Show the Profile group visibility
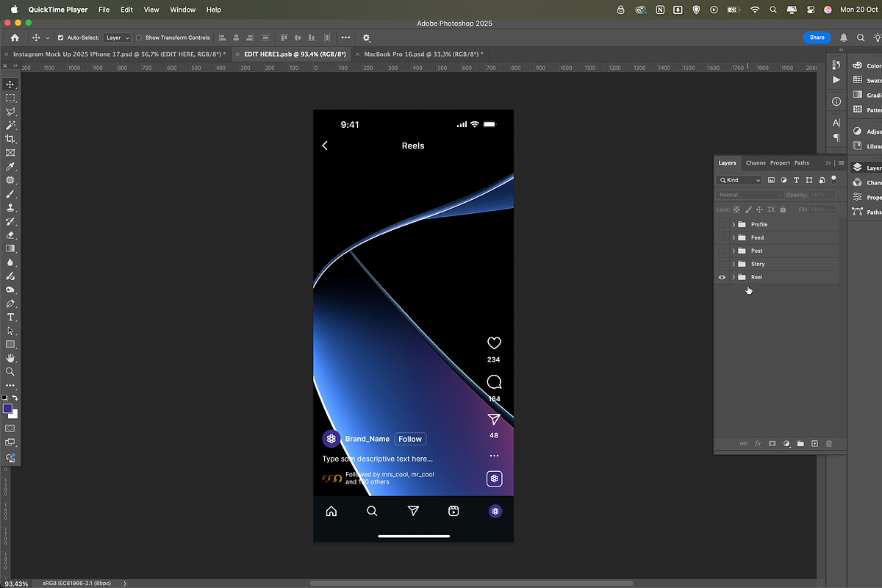 coord(722,224)
